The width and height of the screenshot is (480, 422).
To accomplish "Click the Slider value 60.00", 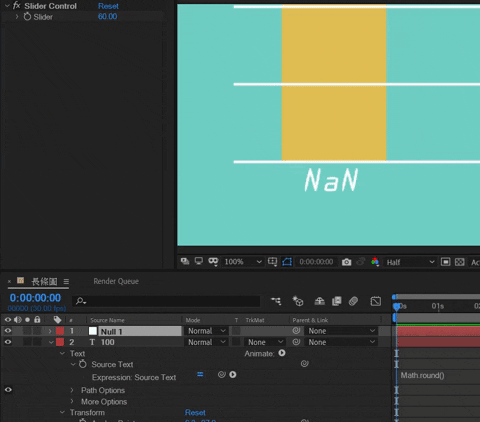I will pos(107,16).
